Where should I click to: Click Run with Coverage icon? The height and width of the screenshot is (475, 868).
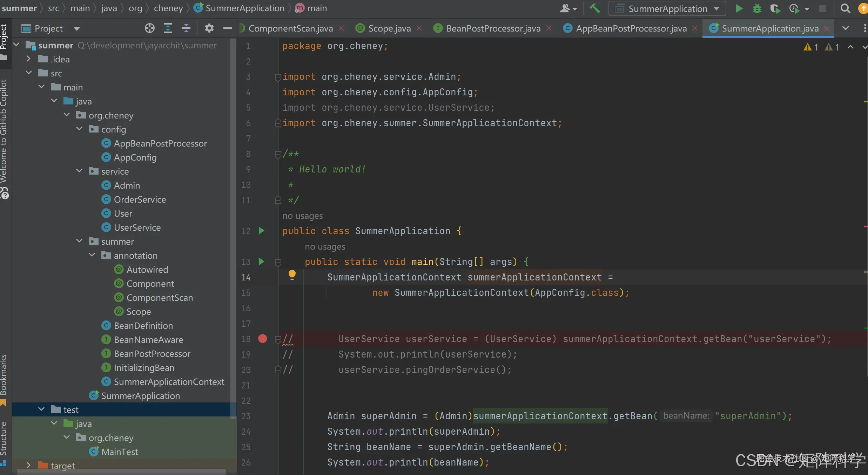coord(775,8)
